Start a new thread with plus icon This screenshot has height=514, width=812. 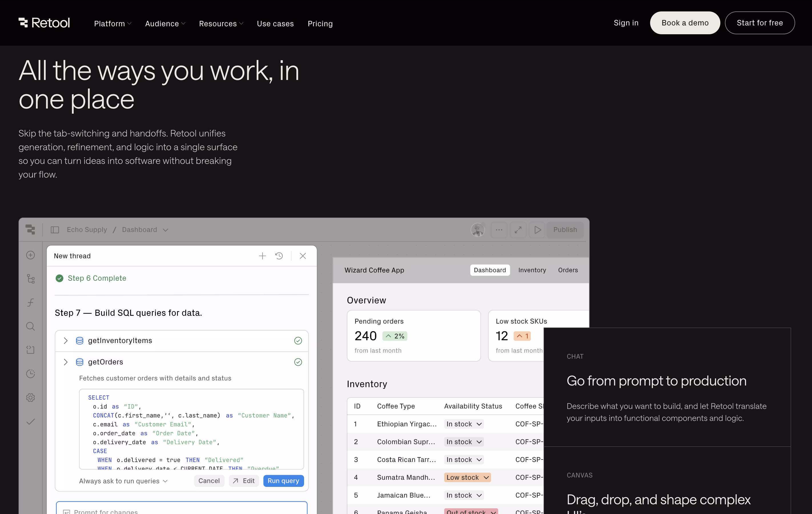click(x=262, y=256)
